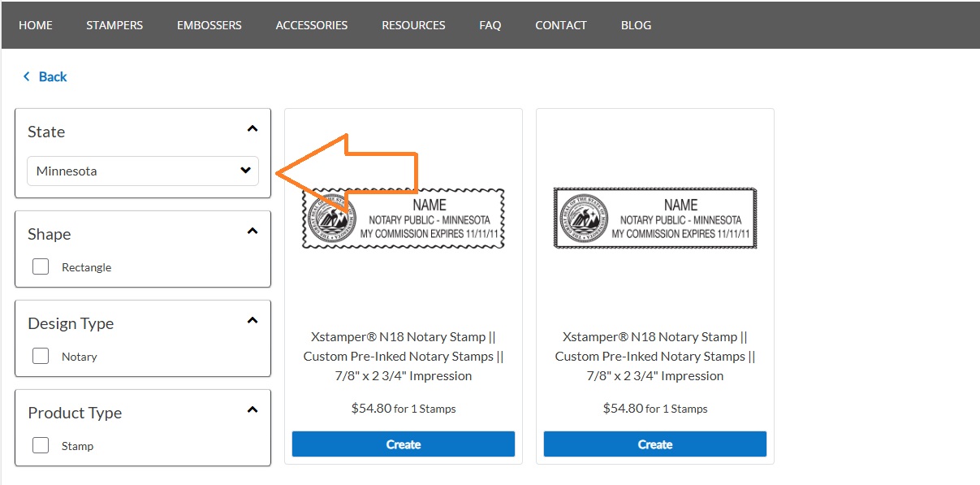Collapse the Product Type filter section
The width and height of the screenshot is (980, 485).
253,409
